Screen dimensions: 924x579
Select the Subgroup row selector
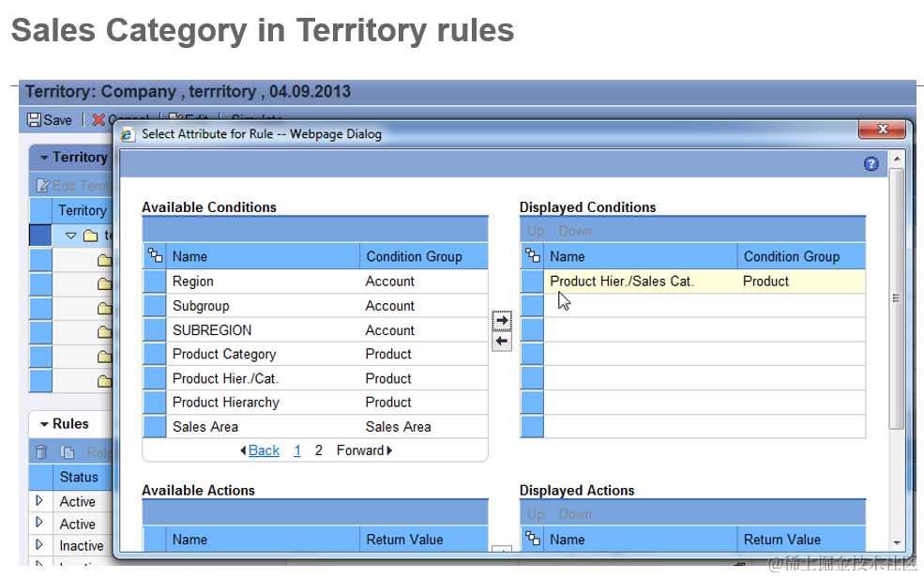pos(155,305)
